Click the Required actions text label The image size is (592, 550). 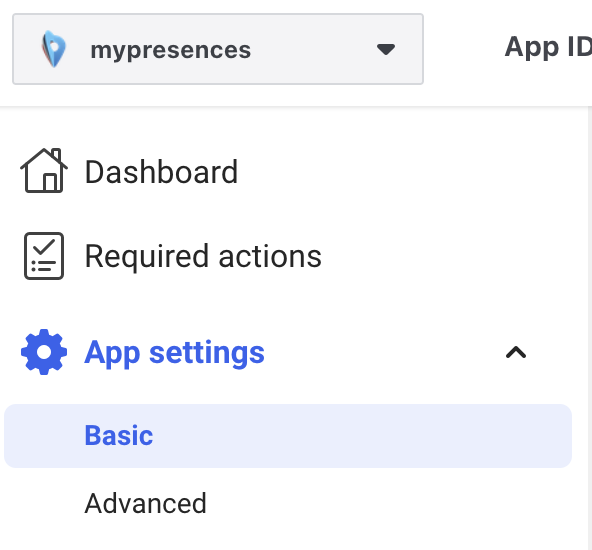[203, 257]
